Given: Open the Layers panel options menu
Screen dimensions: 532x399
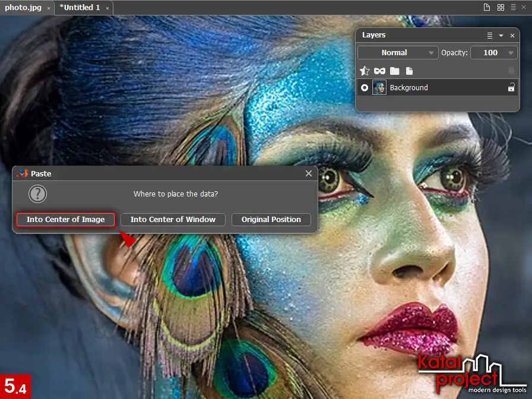Looking at the screenshot, I should pos(490,36).
